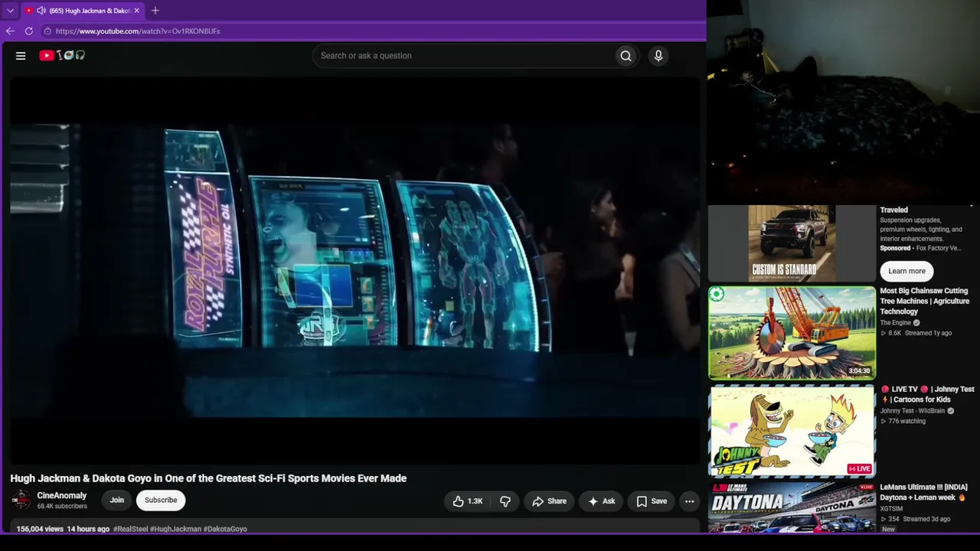This screenshot has height=551, width=980.
Task: Subscribe to CineAnomaly
Action: (x=161, y=500)
